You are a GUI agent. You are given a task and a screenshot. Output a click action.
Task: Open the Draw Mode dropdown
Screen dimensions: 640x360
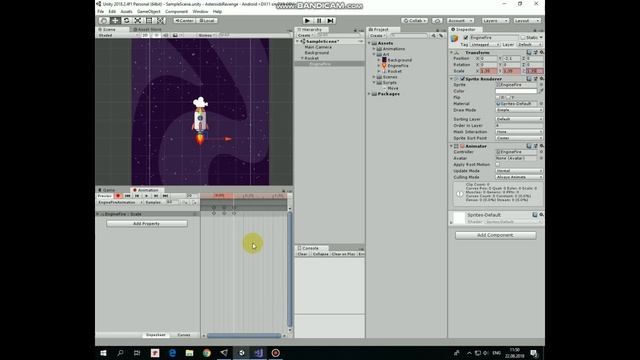coord(519,110)
